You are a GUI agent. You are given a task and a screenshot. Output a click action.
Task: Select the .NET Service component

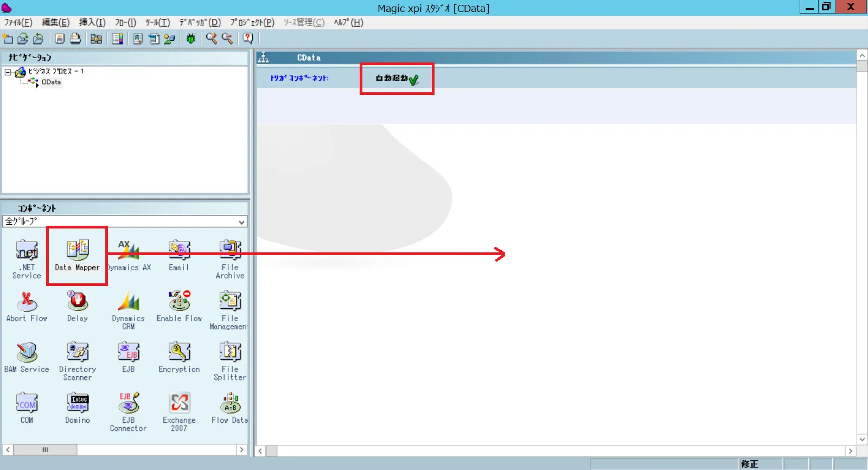coord(27,250)
